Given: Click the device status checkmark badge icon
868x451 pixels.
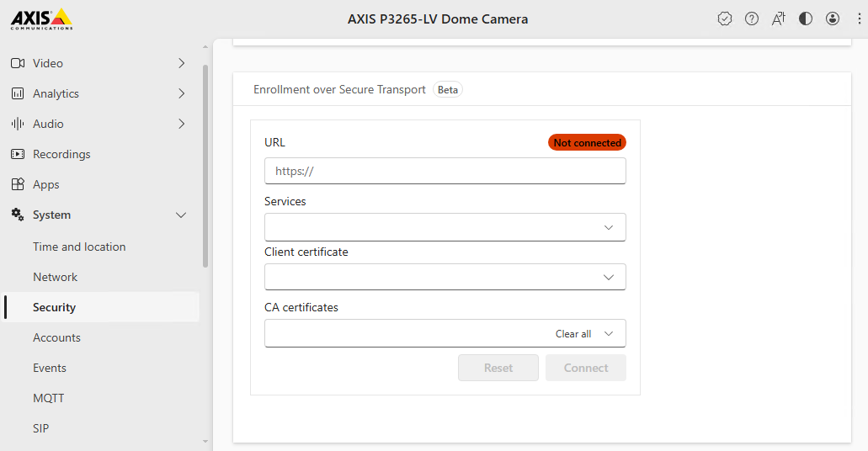Looking at the screenshot, I should [x=725, y=19].
